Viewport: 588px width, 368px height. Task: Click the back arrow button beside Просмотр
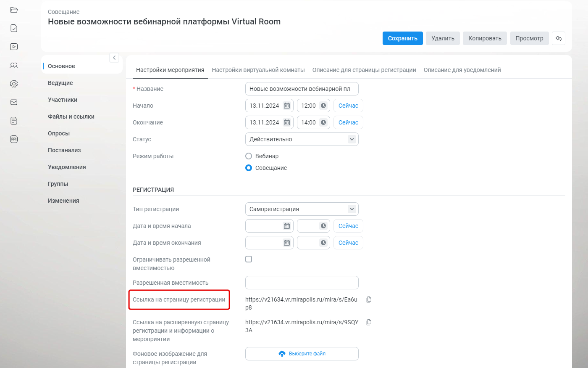559,38
